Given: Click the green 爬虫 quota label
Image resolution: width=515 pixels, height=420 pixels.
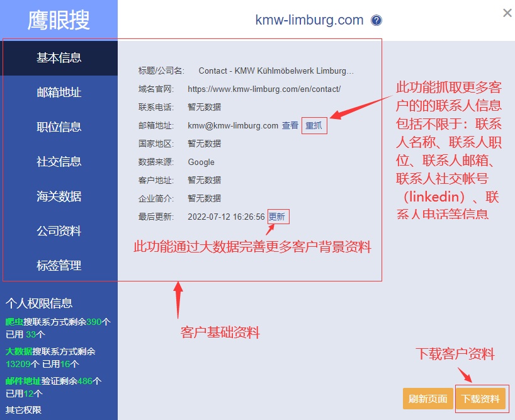Looking at the screenshot, I should point(14,322).
